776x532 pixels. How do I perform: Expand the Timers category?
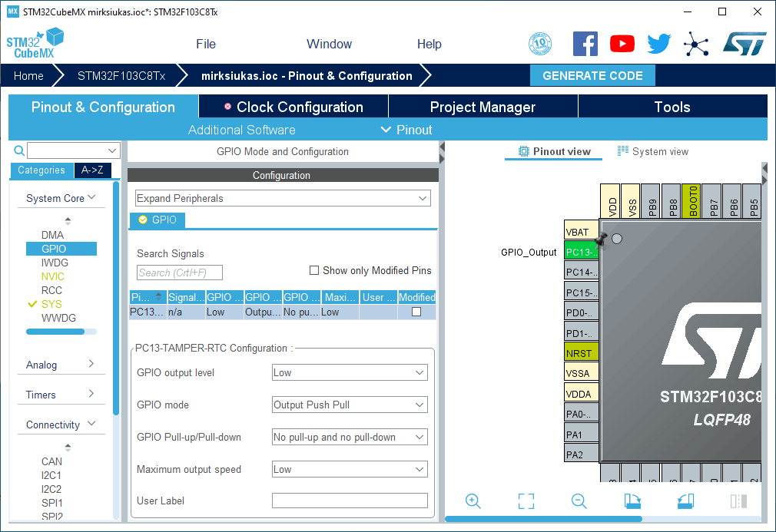61,395
